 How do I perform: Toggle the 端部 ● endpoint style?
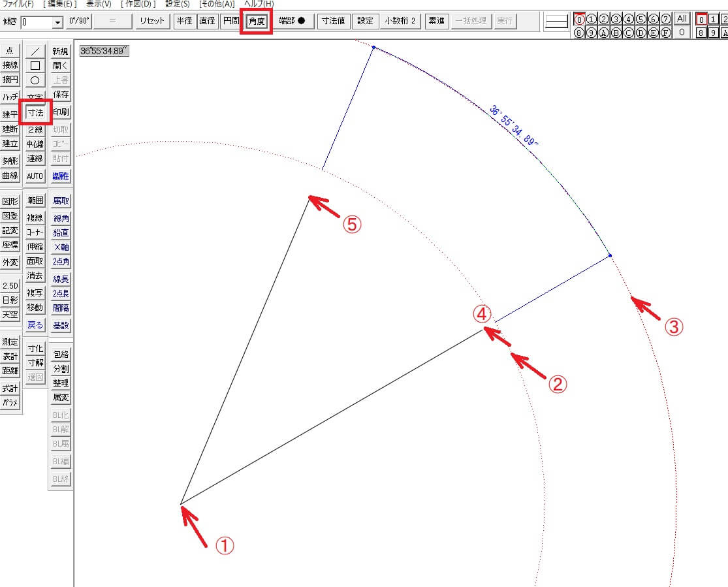[x=292, y=21]
